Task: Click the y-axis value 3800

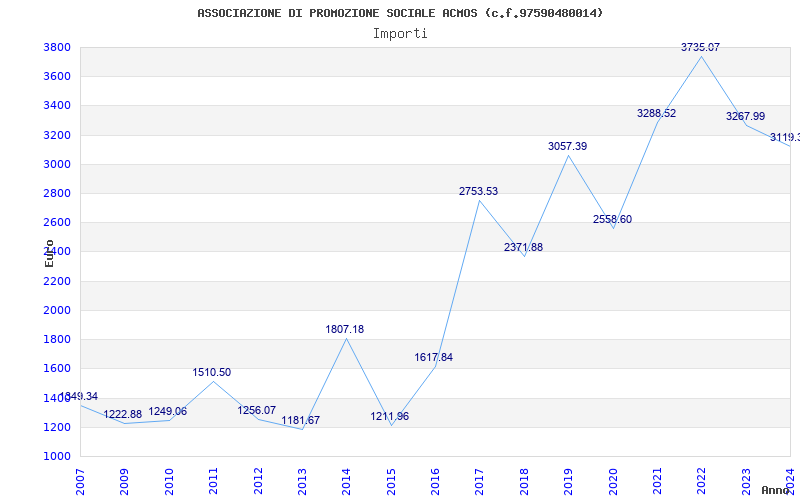Action: 57,48
